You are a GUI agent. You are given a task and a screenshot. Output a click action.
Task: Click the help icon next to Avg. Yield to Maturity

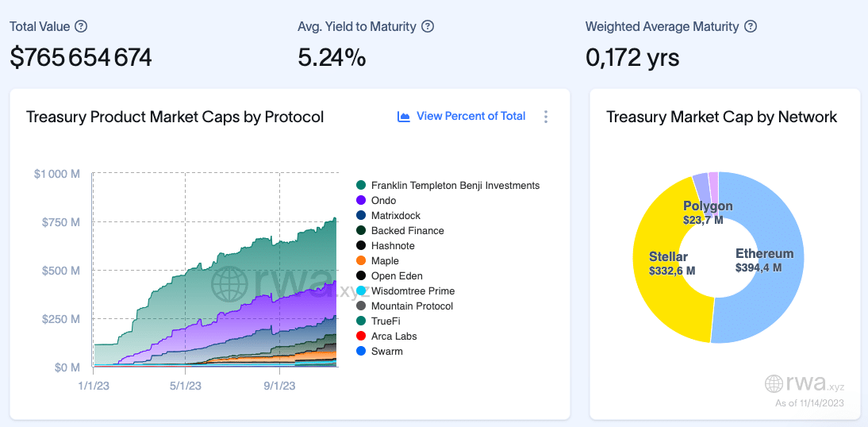[x=428, y=26]
